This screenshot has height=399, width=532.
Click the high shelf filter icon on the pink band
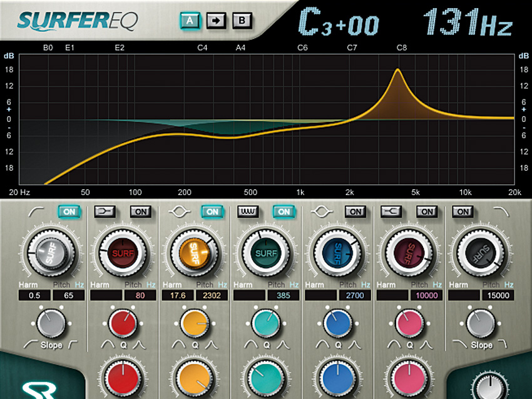pos(391,212)
